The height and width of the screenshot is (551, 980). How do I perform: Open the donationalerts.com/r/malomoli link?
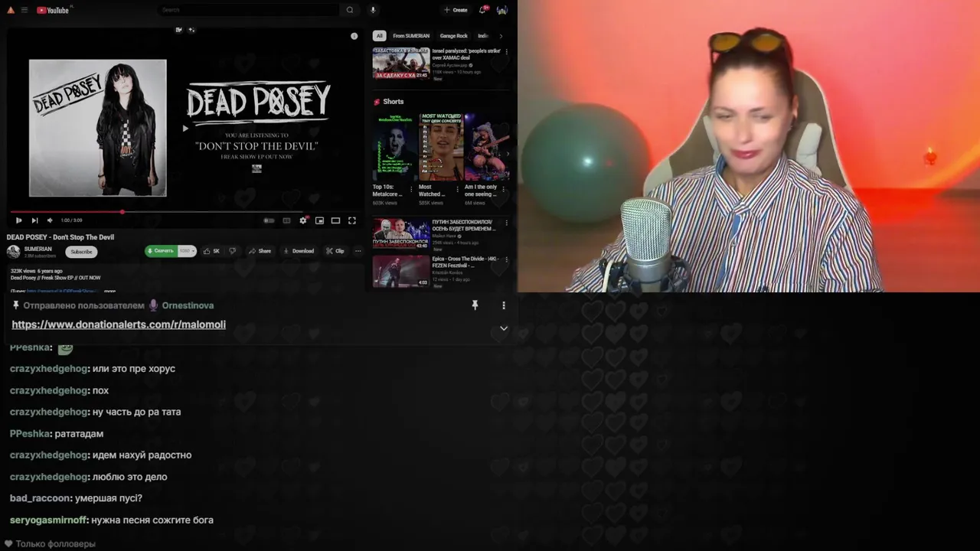(119, 324)
